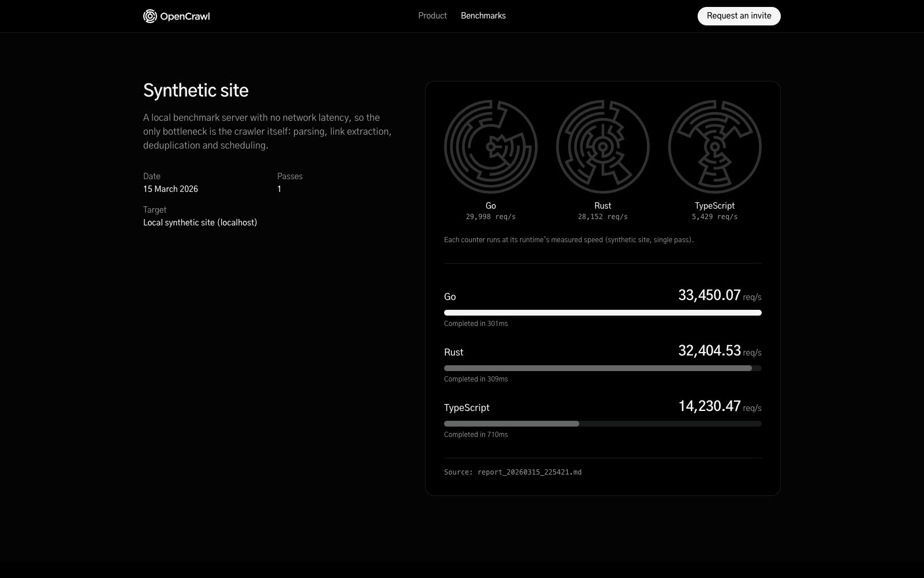Screen dimensions: 924x578
Task: Click the 29,998 req/s counter
Action: (x=491, y=217)
